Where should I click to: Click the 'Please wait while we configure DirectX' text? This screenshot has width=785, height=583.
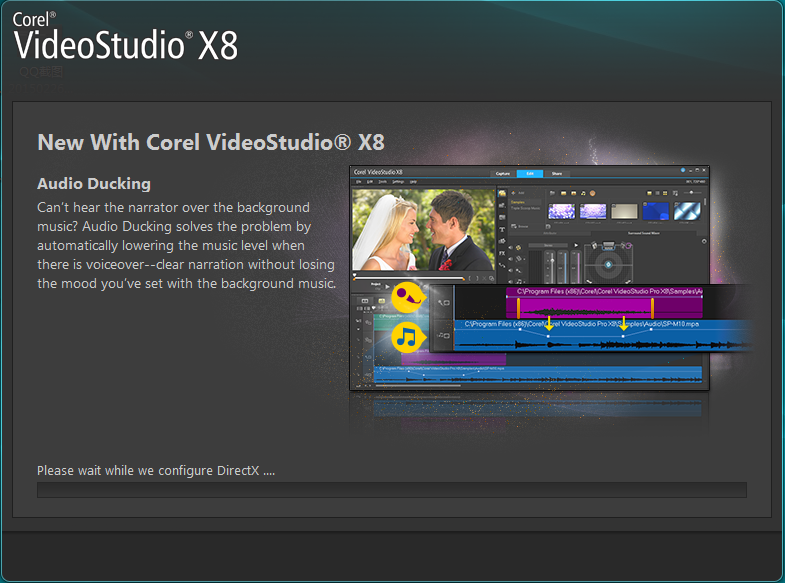click(156, 470)
